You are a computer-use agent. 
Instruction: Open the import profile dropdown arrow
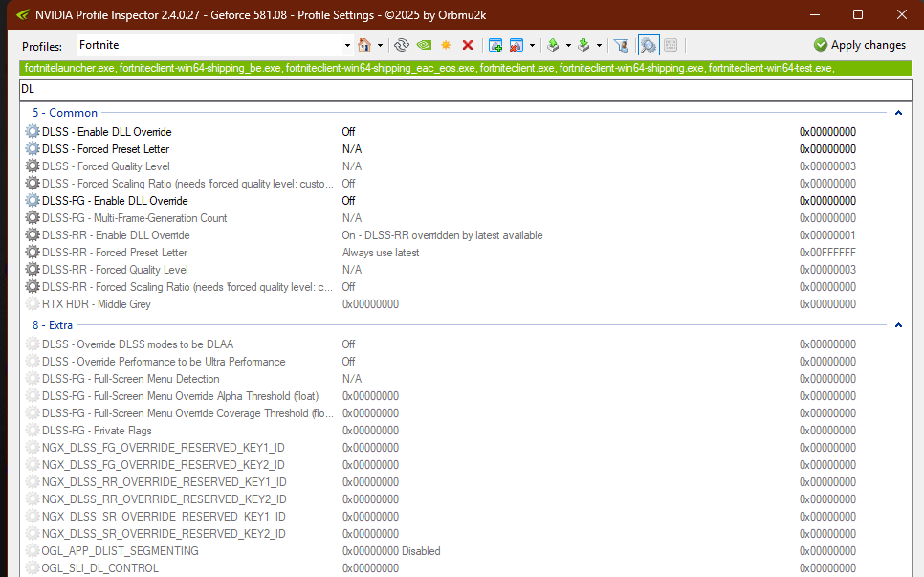coord(599,45)
